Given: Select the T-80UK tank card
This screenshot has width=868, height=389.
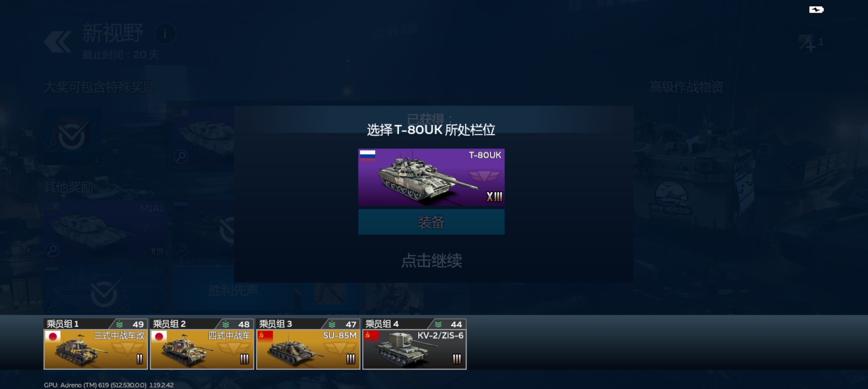Looking at the screenshot, I should (x=431, y=177).
